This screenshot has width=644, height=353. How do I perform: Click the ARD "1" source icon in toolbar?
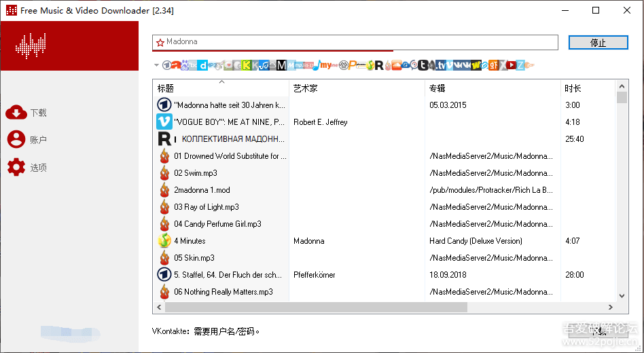pos(166,65)
